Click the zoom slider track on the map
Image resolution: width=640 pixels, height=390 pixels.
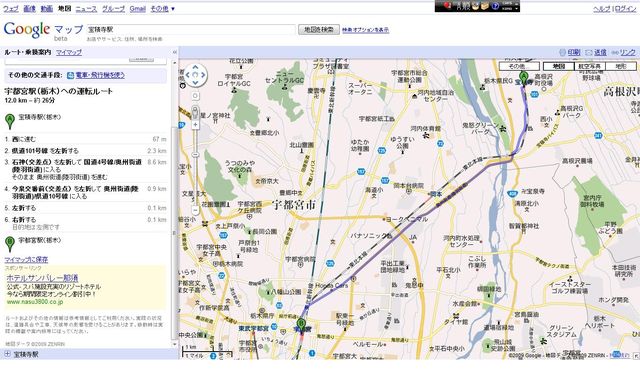(x=195, y=167)
